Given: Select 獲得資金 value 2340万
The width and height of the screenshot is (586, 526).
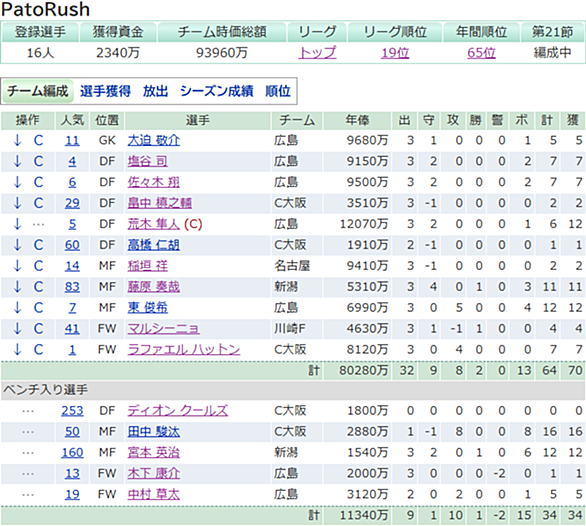Looking at the screenshot, I should (118, 53).
